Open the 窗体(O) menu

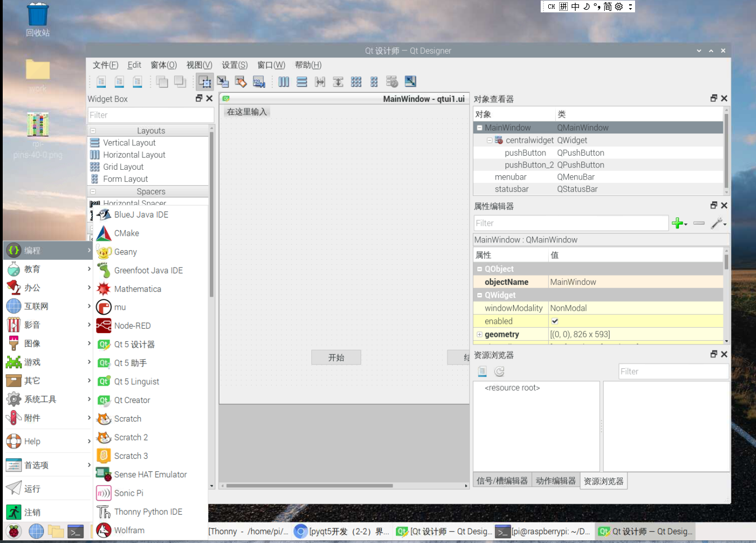click(x=164, y=65)
